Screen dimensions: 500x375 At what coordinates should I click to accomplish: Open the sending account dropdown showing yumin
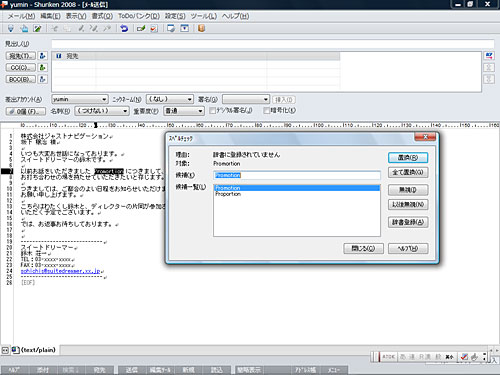[x=80, y=99]
